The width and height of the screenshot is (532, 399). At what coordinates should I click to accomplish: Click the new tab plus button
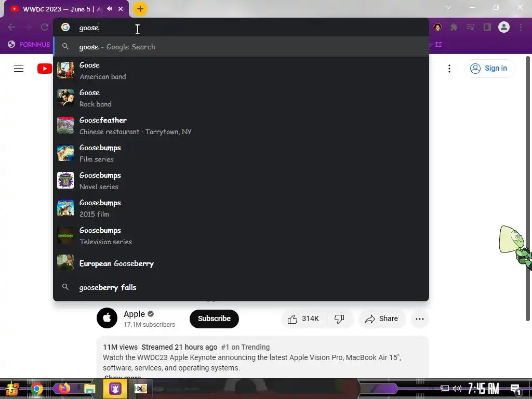[140, 9]
